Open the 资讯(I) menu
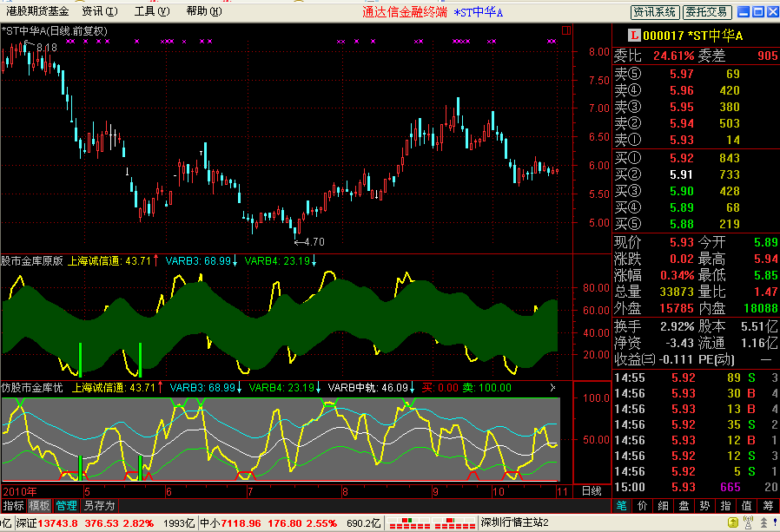 pos(100,11)
